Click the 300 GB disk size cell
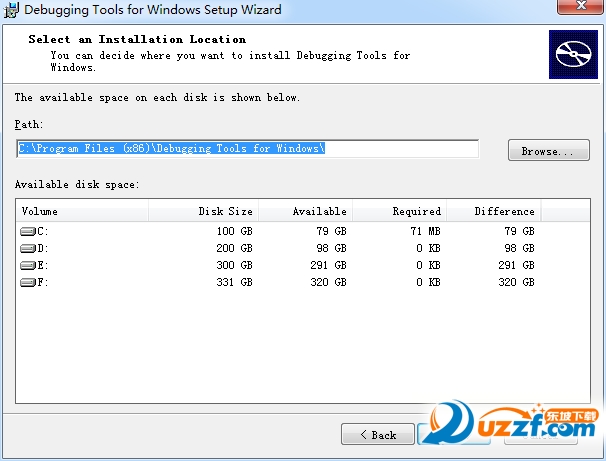This screenshot has height=461, width=606. (235, 265)
